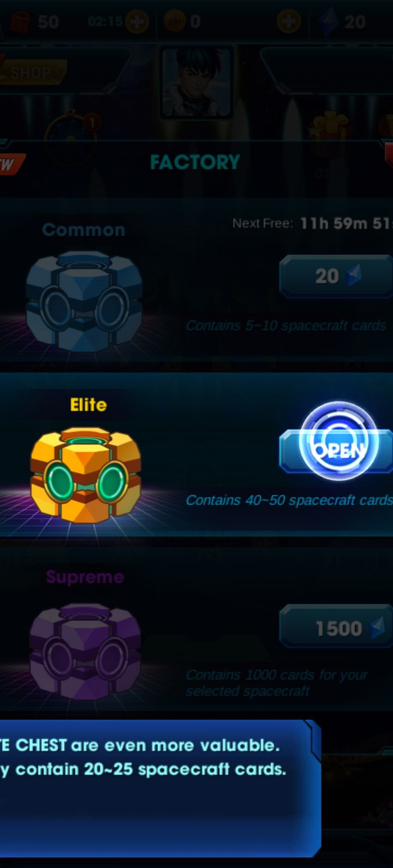Tap the blue gem currency icon

(x=329, y=22)
